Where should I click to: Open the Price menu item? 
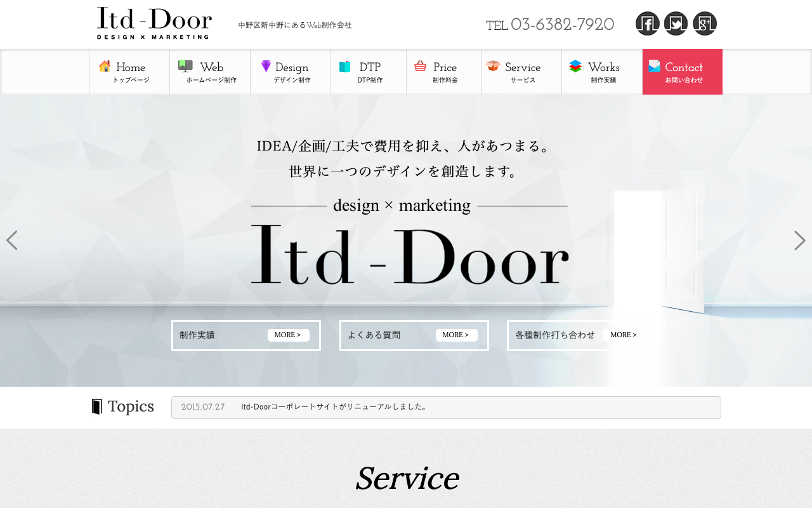[x=443, y=72]
